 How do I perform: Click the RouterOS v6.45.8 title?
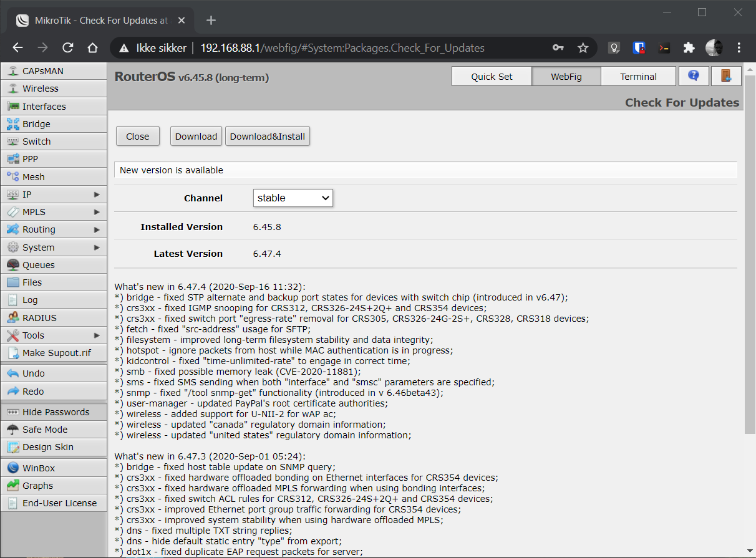192,77
